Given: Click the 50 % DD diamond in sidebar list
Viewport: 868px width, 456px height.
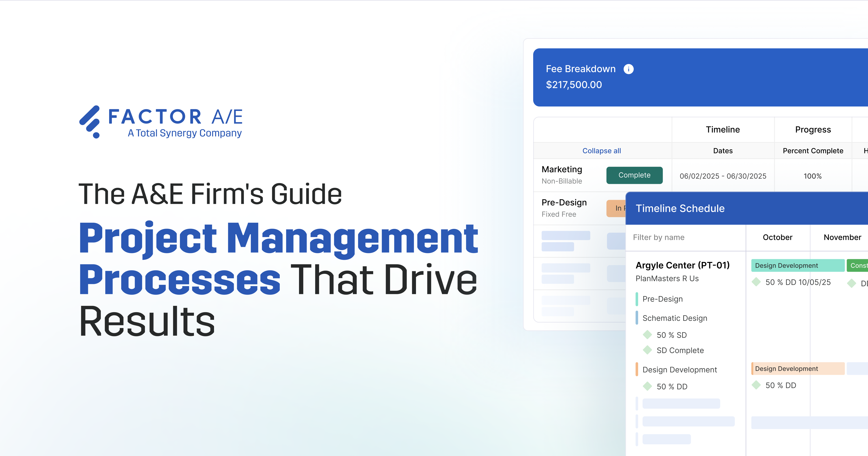Looking at the screenshot, I should [647, 386].
